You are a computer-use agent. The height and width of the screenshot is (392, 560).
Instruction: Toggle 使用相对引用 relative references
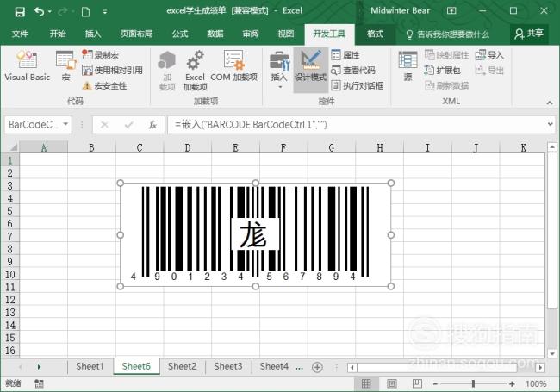[x=112, y=71]
